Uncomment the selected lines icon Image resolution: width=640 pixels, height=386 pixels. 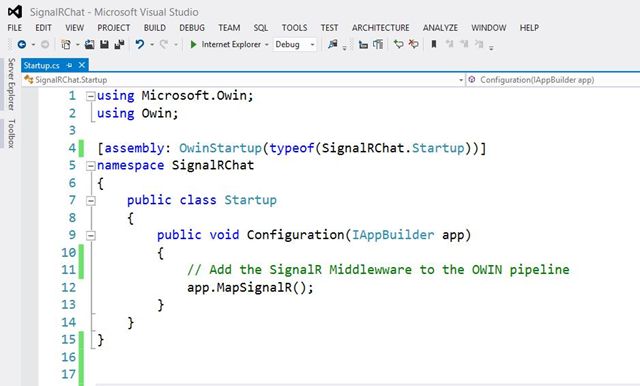point(413,44)
